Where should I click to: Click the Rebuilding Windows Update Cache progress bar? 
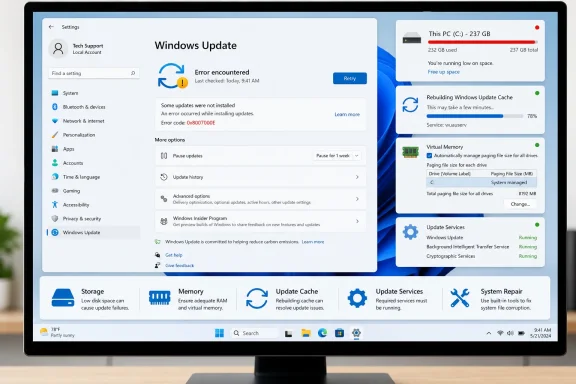pyautogui.click(x=475, y=116)
